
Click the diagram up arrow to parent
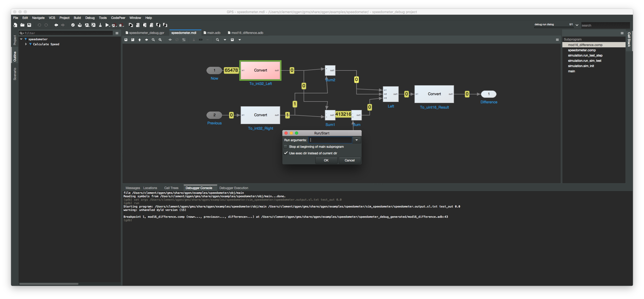pyautogui.click(x=140, y=40)
